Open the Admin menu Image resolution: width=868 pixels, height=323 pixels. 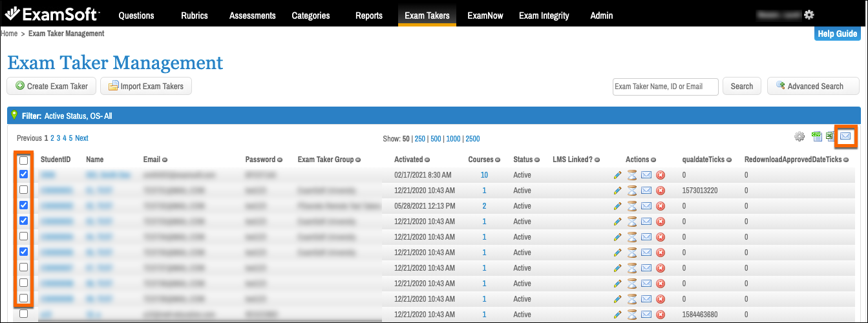tap(602, 16)
